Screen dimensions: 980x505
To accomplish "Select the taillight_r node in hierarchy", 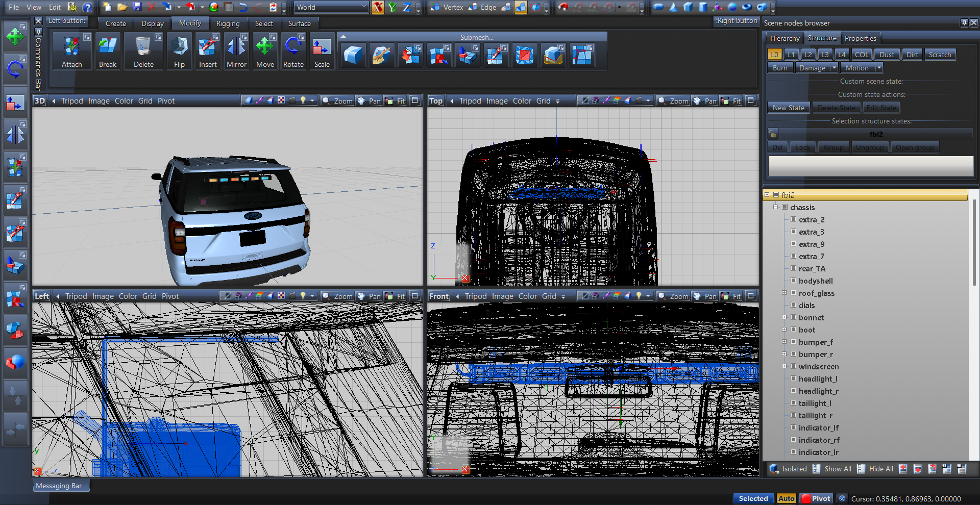I will [x=815, y=415].
